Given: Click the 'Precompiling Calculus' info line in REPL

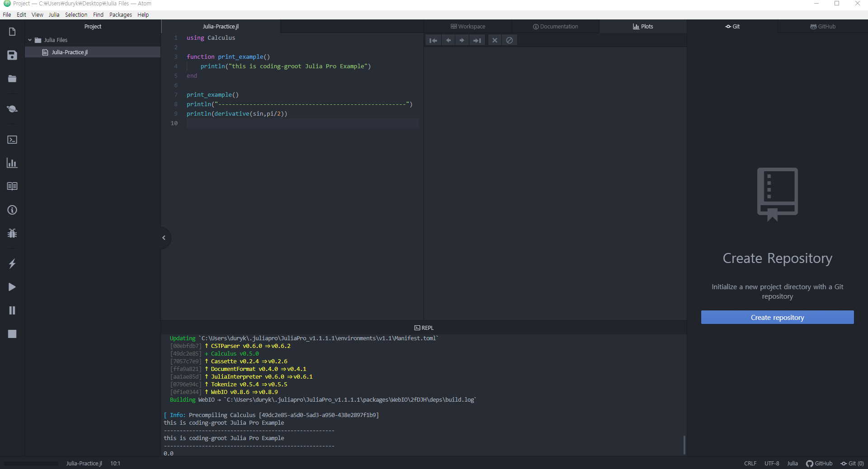Looking at the screenshot, I should (x=271, y=415).
